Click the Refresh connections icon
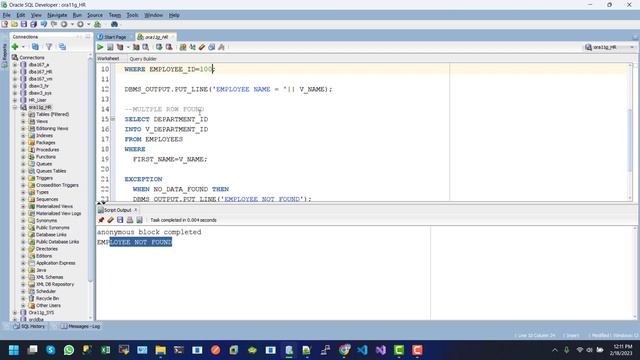 coord(35,47)
